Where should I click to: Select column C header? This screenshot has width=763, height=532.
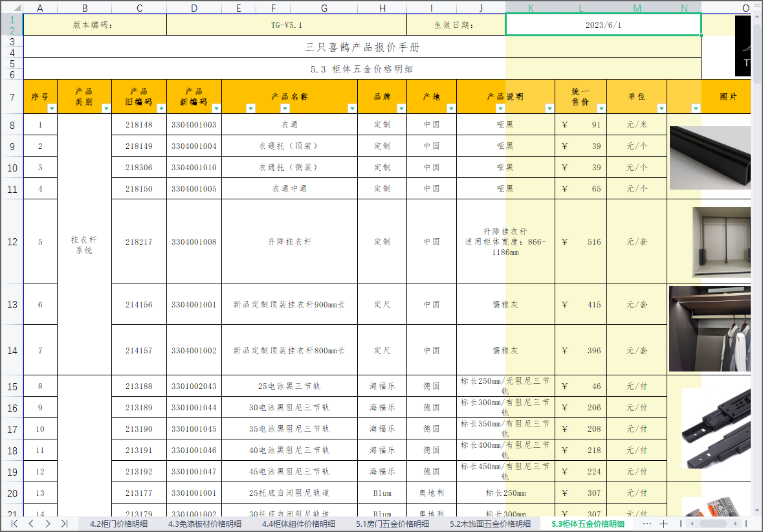coord(139,8)
